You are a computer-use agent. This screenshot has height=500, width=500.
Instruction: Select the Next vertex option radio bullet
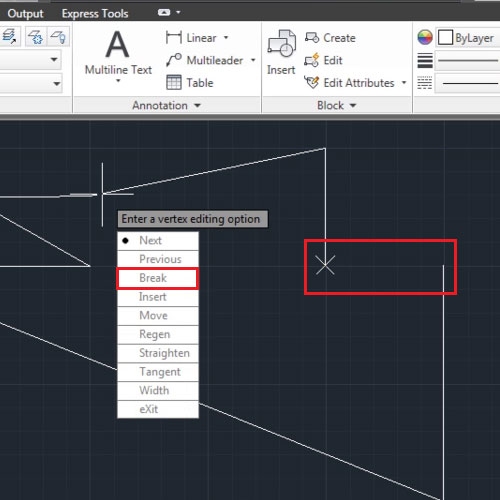[x=125, y=241]
